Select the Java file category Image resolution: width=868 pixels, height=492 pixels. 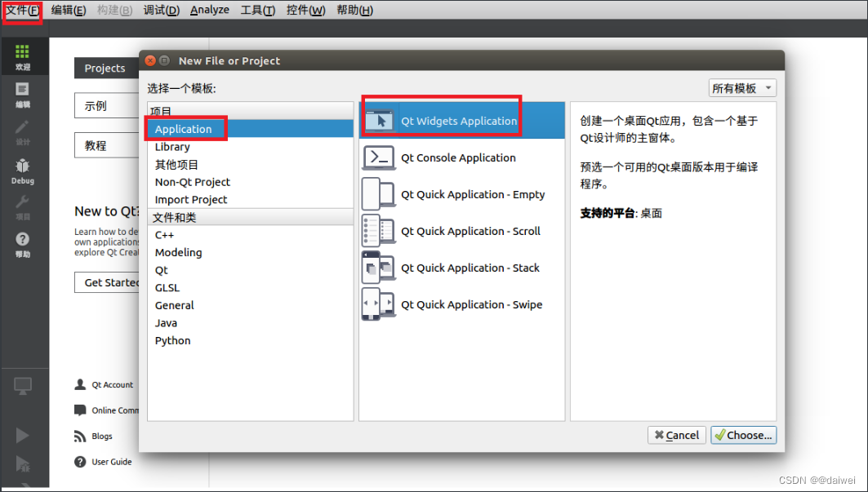tap(250, 323)
